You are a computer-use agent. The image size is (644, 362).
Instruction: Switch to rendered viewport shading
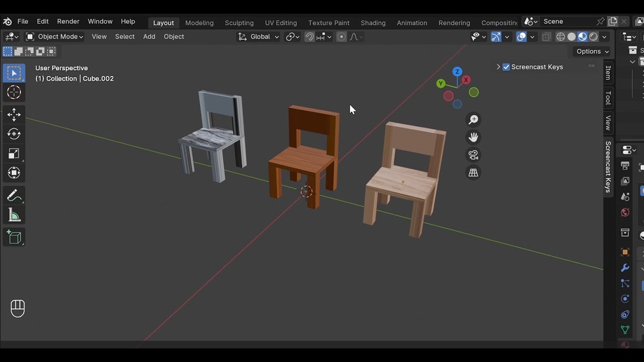pyautogui.click(x=594, y=37)
